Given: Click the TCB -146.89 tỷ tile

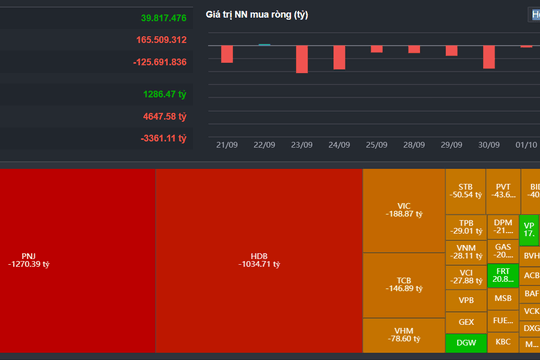Looking at the screenshot, I should (x=404, y=285).
